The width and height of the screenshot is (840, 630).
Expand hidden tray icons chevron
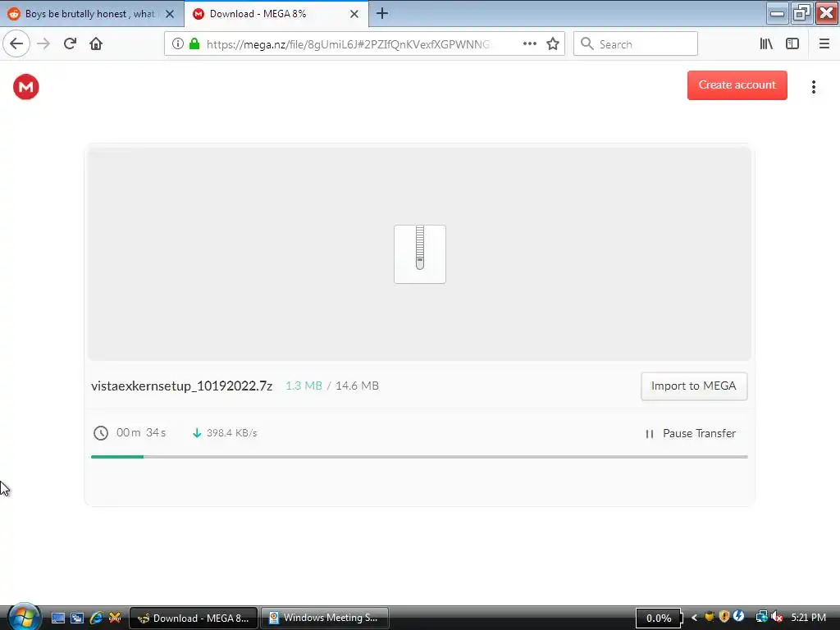point(694,618)
